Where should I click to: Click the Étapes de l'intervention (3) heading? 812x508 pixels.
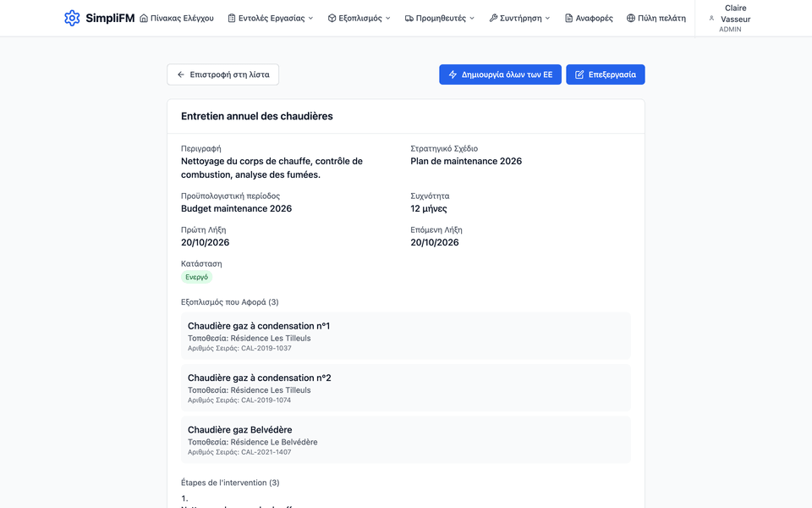click(x=230, y=483)
